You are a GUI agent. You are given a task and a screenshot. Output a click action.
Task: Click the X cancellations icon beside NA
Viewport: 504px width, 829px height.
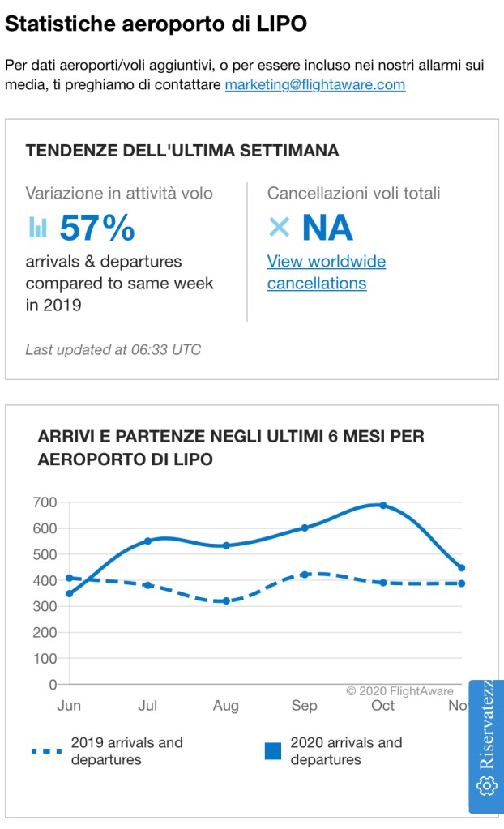279,228
